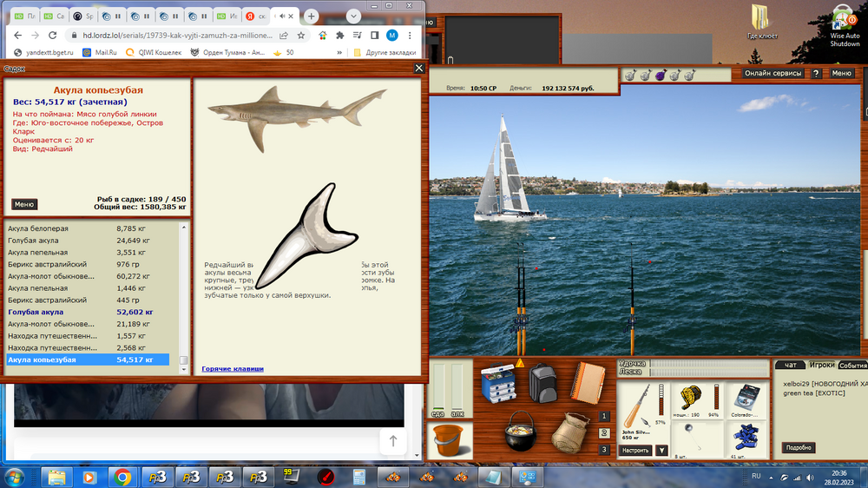Open 'Онлайн сервисы' menu
This screenshot has width=868, height=488.
pos(773,73)
